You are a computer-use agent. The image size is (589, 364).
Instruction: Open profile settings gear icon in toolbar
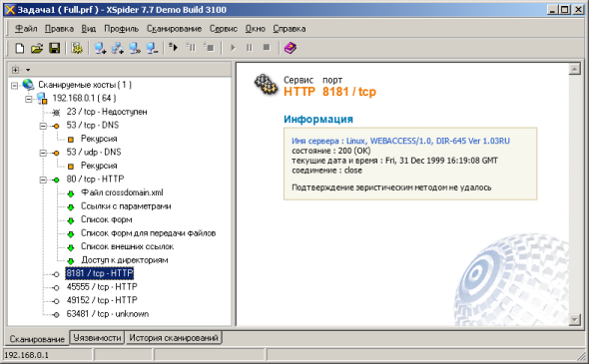click(x=77, y=48)
